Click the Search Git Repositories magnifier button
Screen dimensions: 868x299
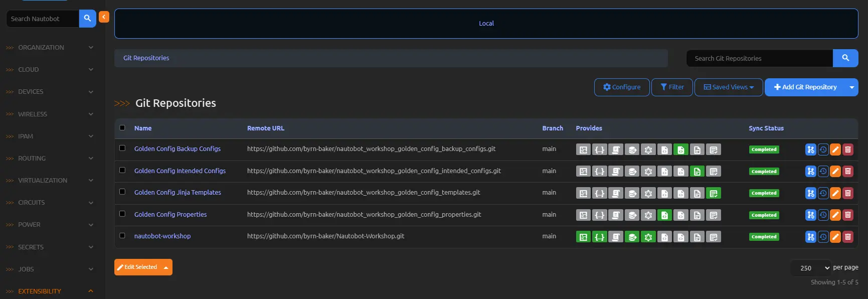[845, 58]
